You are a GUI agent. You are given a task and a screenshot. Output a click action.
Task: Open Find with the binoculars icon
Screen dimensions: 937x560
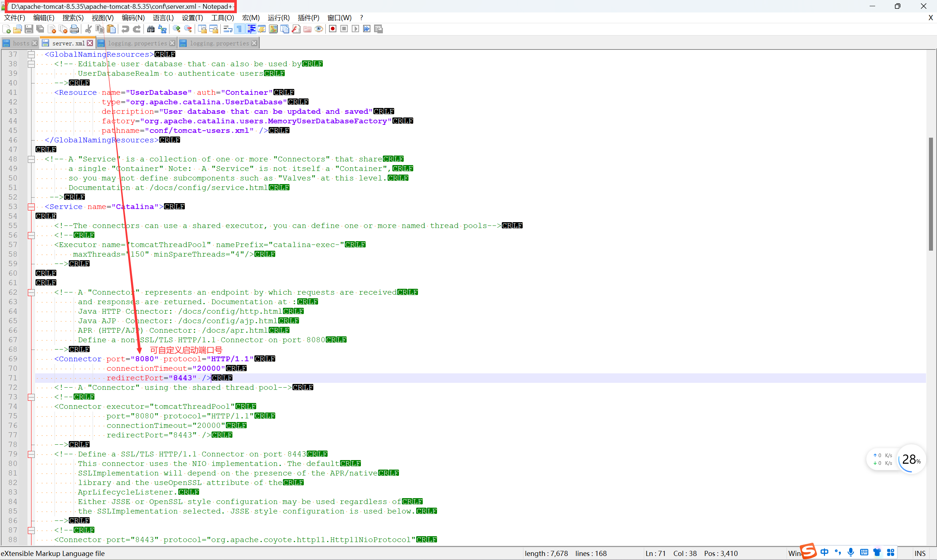coord(151,29)
